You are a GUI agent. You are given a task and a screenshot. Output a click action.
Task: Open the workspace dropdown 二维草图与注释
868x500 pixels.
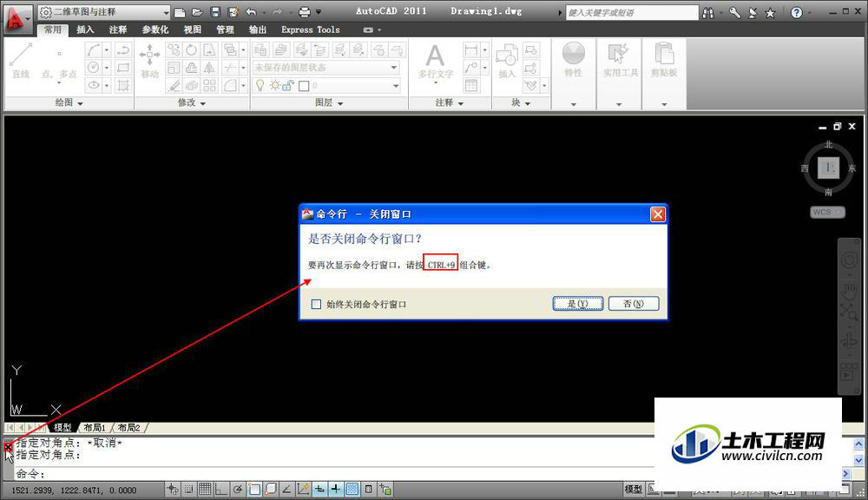pyautogui.click(x=105, y=11)
